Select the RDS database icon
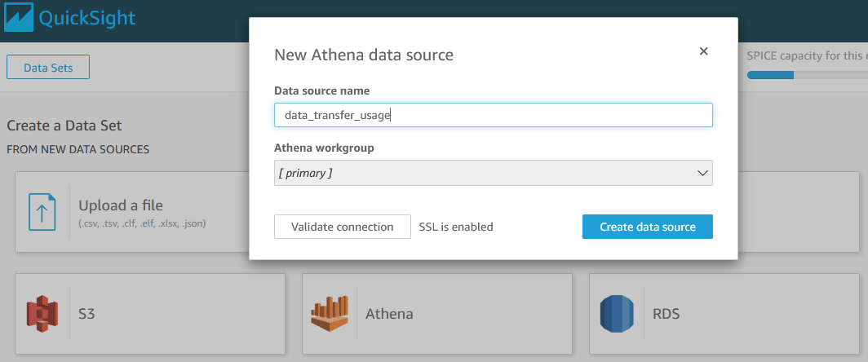 617,313
